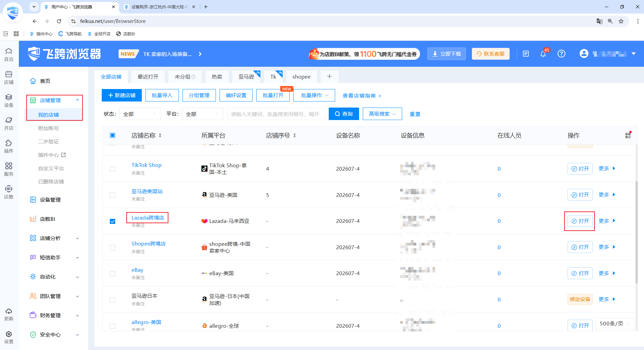Viewport: 644px width, 350px height.
Task: Click the user avatar icon in the header
Action: pos(584,54)
